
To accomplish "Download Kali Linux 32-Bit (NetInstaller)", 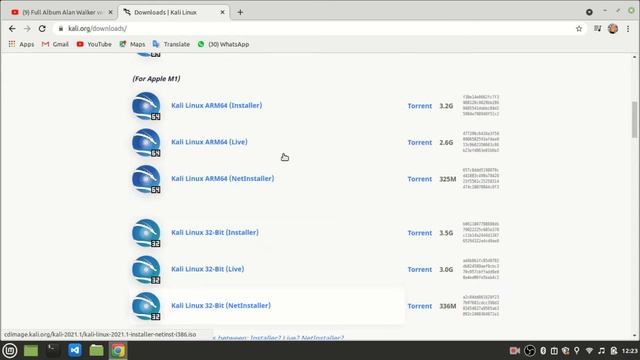I will point(221,305).
